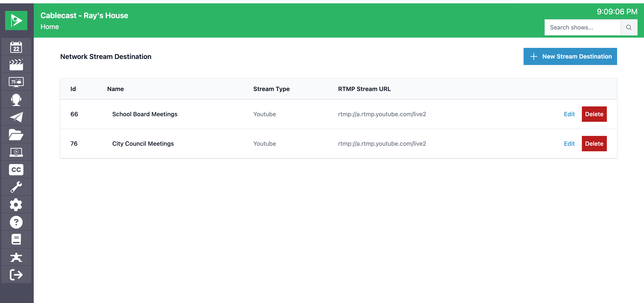Click New Stream Destination button
This screenshot has width=644, height=303.
click(570, 57)
